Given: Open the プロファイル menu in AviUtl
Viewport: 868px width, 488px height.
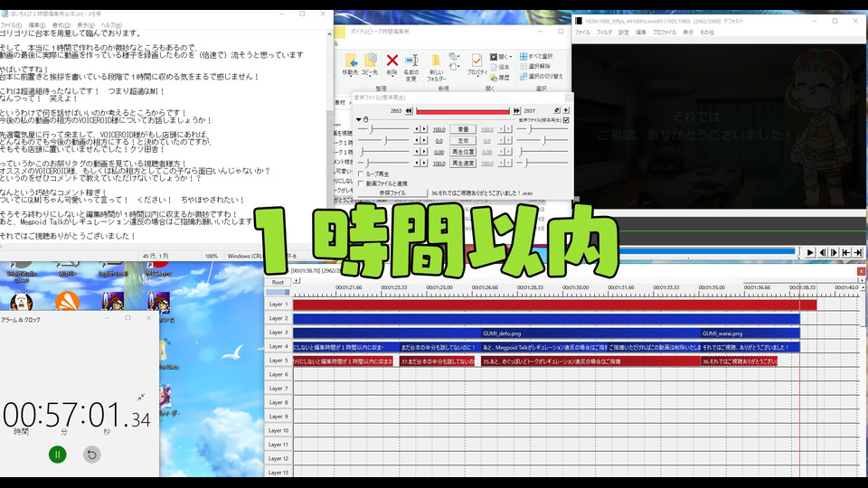Looking at the screenshot, I should pos(664,33).
